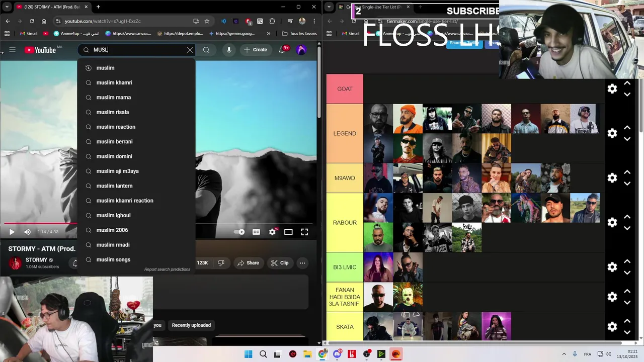644x362 pixels.
Task: Open Chrome from the Windows taskbar
Action: (x=323, y=354)
